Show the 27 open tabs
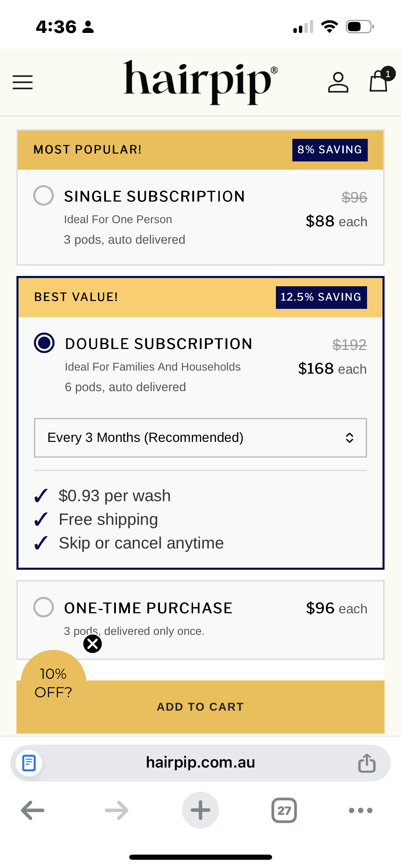 click(284, 810)
